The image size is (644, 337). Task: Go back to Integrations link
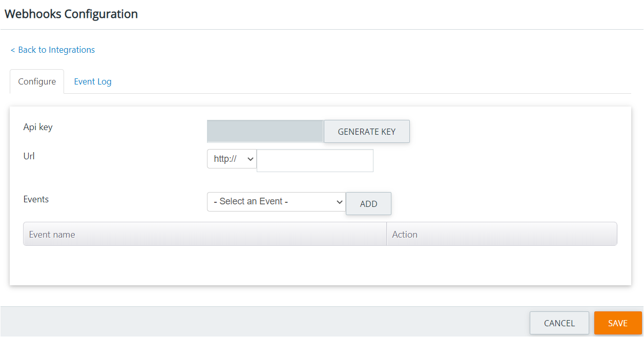click(x=53, y=50)
